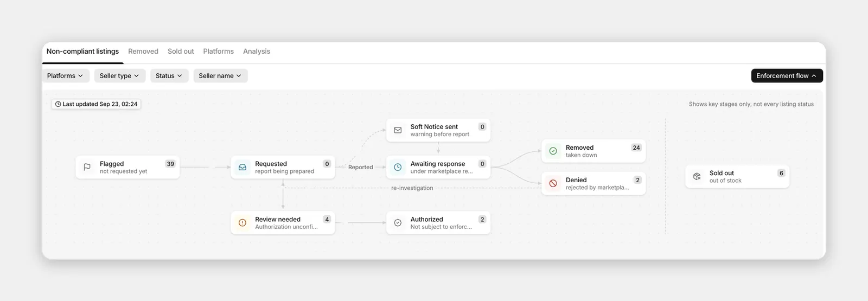Click the count badge 2 on Authorized
868x301 pixels.
click(x=482, y=220)
